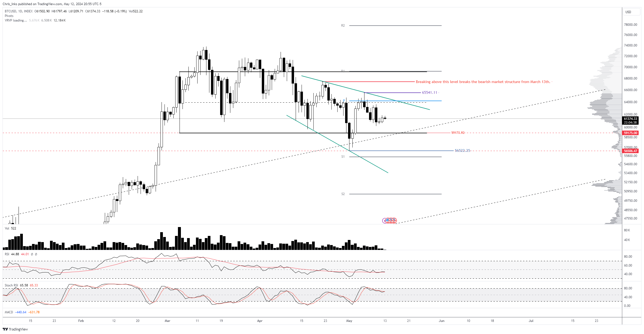The image size is (644, 334).
Task: Click the 80K volume axis label
Action: 627,230
